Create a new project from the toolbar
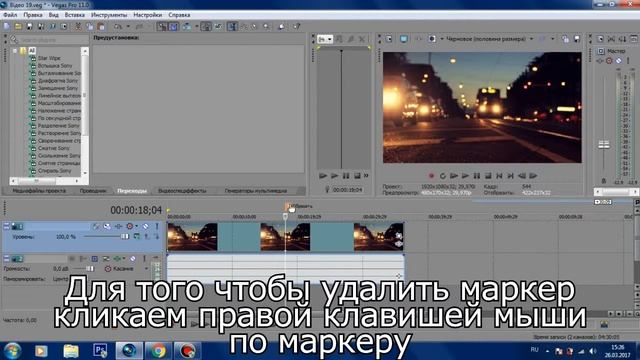This screenshot has width=640, height=360. tap(7, 27)
